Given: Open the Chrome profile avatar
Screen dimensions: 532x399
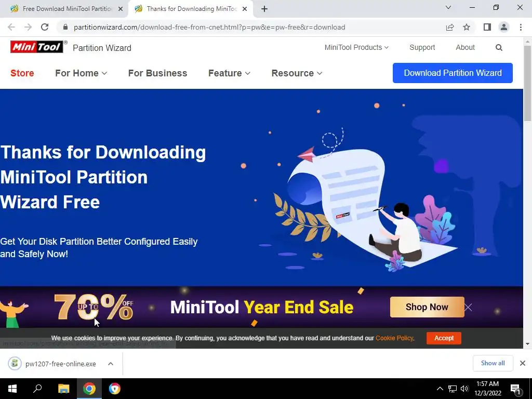Looking at the screenshot, I should (x=504, y=27).
